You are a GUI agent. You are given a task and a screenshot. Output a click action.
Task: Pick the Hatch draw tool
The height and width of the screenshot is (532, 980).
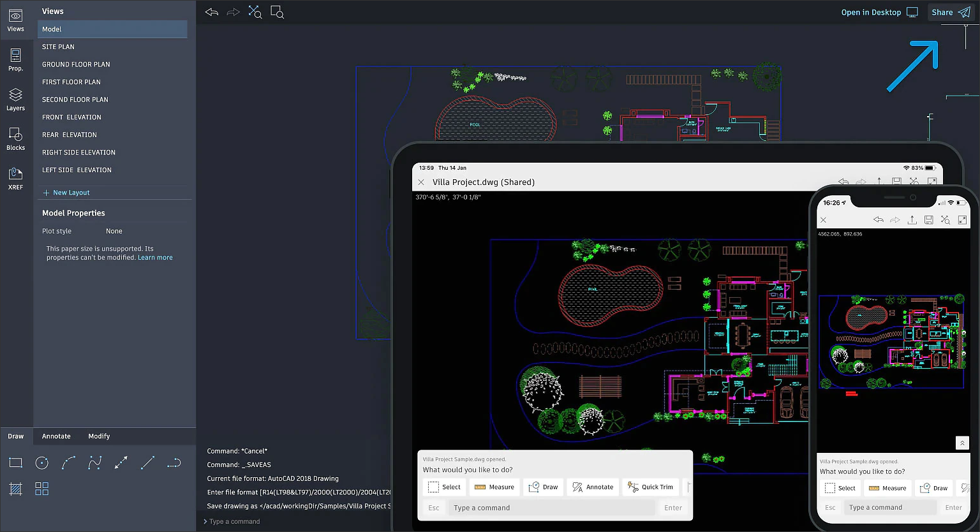point(16,489)
